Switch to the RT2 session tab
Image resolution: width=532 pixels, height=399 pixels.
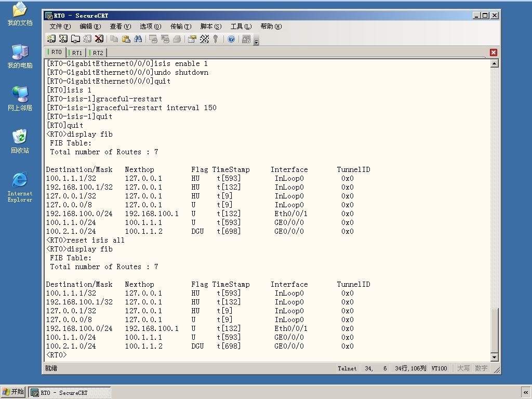point(96,52)
